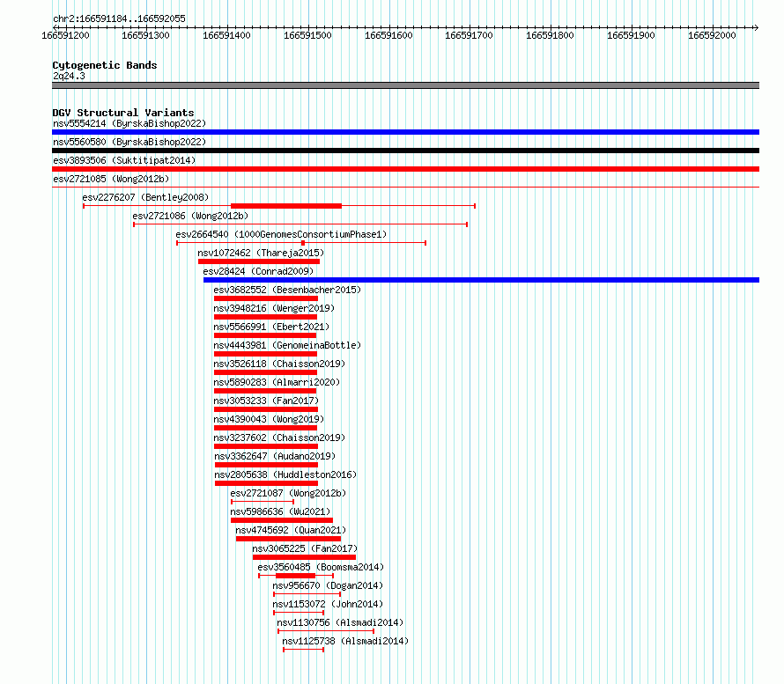Select nsv3065225 (Fan2017) label
The height and width of the screenshot is (684, 784).
(305, 548)
